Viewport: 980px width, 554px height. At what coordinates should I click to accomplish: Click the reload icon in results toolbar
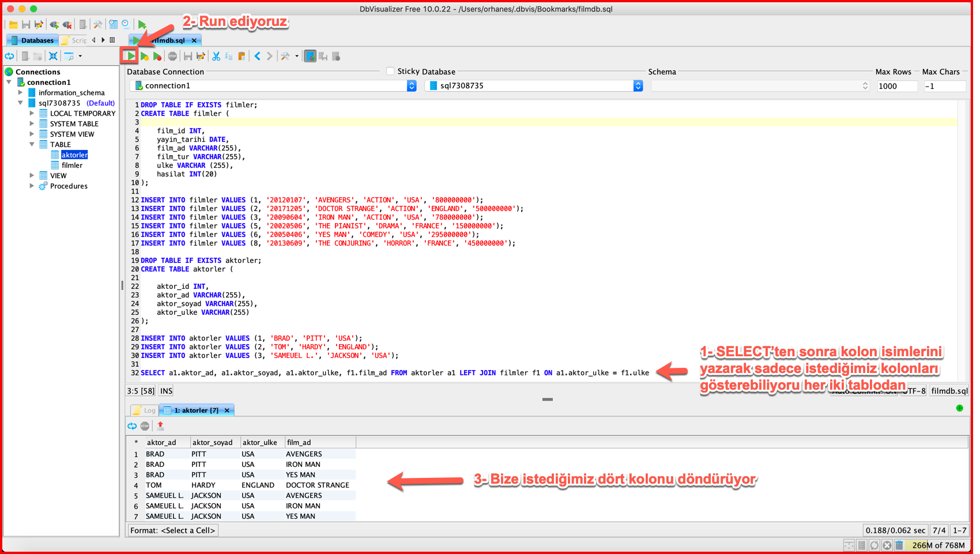(x=132, y=425)
